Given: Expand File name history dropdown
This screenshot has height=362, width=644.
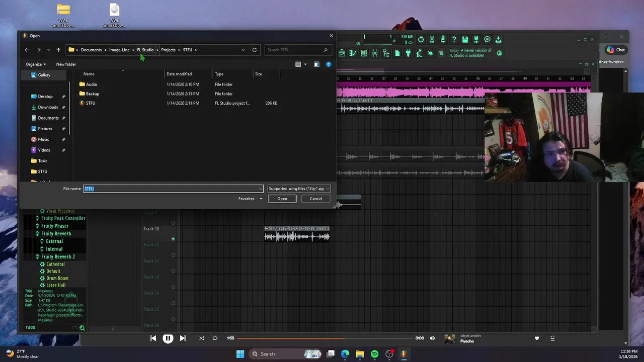Looking at the screenshot, I should 260,189.
